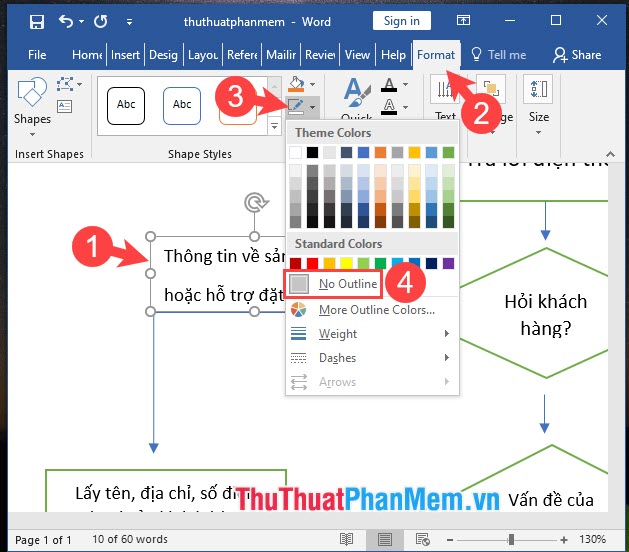Image resolution: width=629 pixels, height=552 pixels.
Task: Click the Undo arrow icon
Action: click(66, 21)
